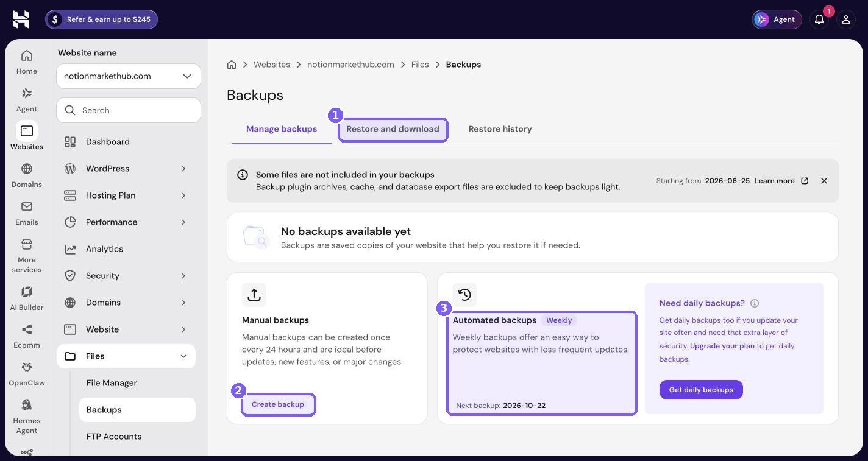Image resolution: width=868 pixels, height=461 pixels.
Task: Open OpenClaw in left rail
Action: point(27,374)
